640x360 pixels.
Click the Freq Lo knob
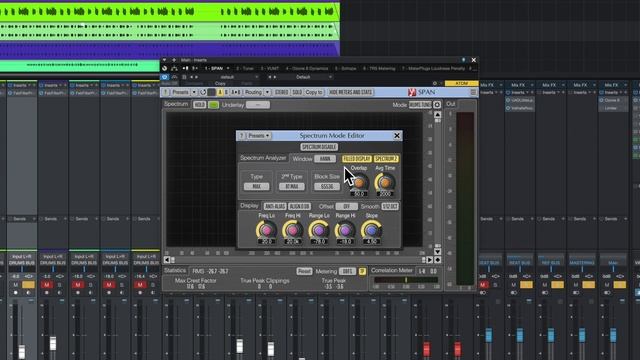[x=266, y=231]
